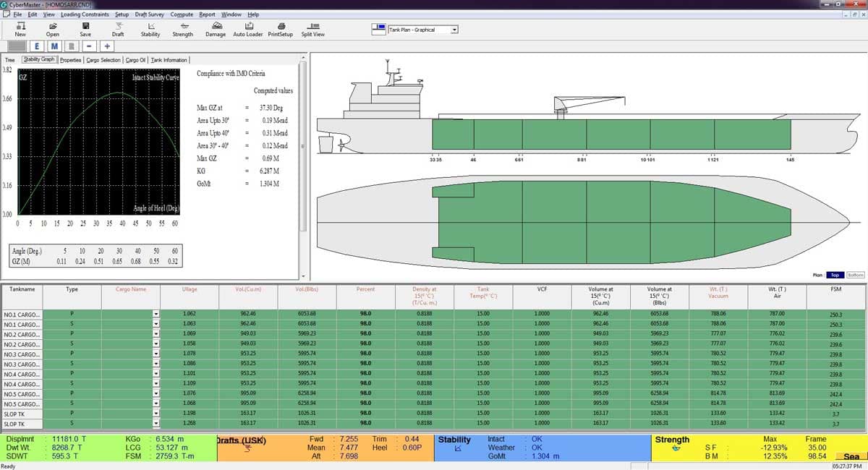Run the Auto Loader tool

pyautogui.click(x=247, y=29)
